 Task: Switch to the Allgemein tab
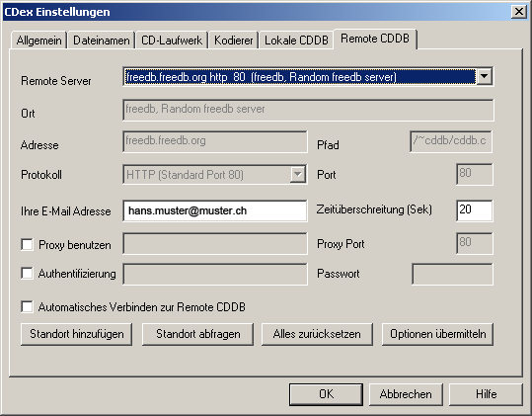(x=38, y=41)
